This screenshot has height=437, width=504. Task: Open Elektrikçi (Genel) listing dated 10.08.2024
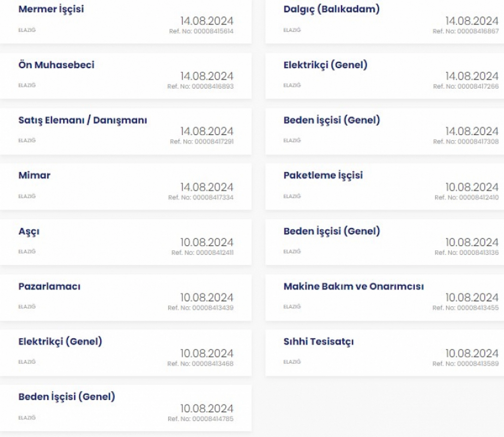coord(60,342)
